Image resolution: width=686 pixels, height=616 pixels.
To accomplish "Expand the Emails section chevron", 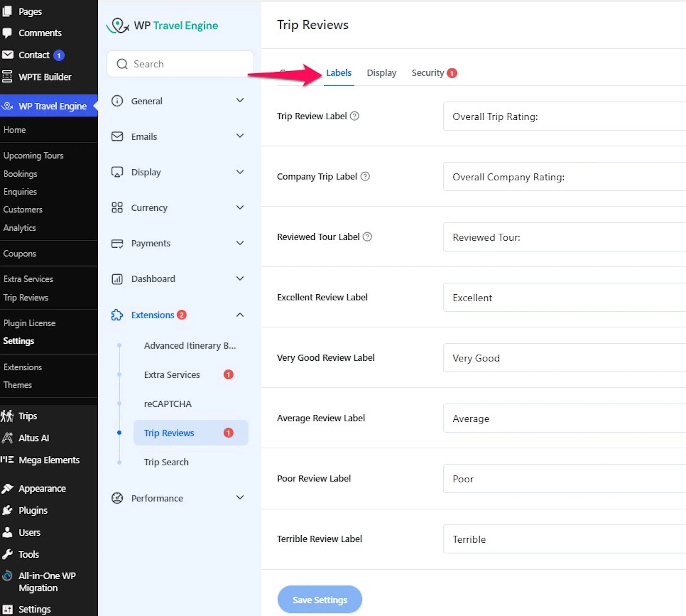I will 240,136.
